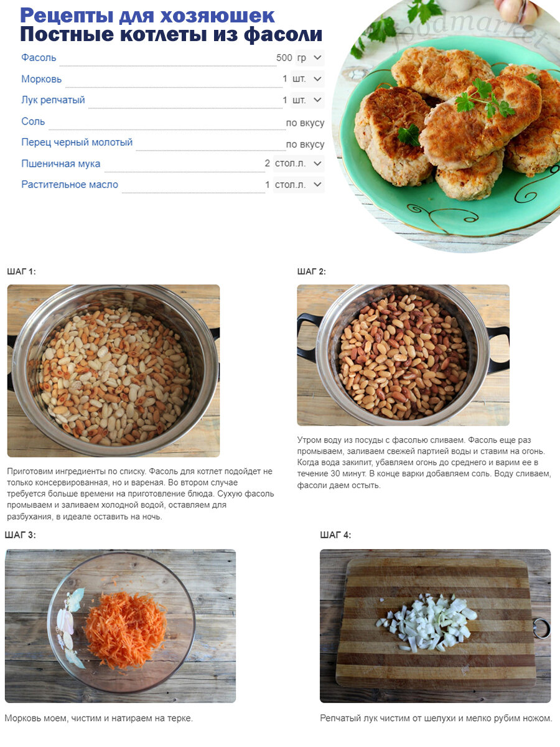
Task: Open the Растительное масло unit dropdown
Action: pyautogui.click(x=299, y=185)
